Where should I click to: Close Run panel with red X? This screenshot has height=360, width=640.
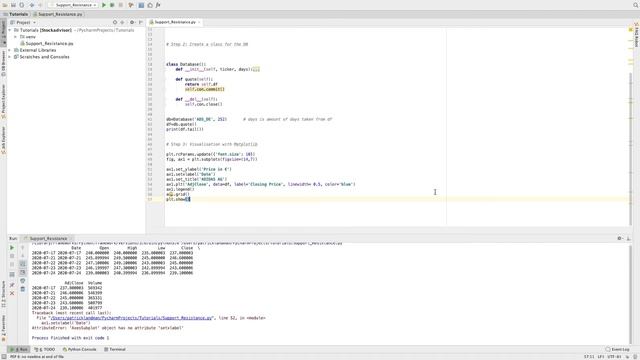(x=12, y=293)
